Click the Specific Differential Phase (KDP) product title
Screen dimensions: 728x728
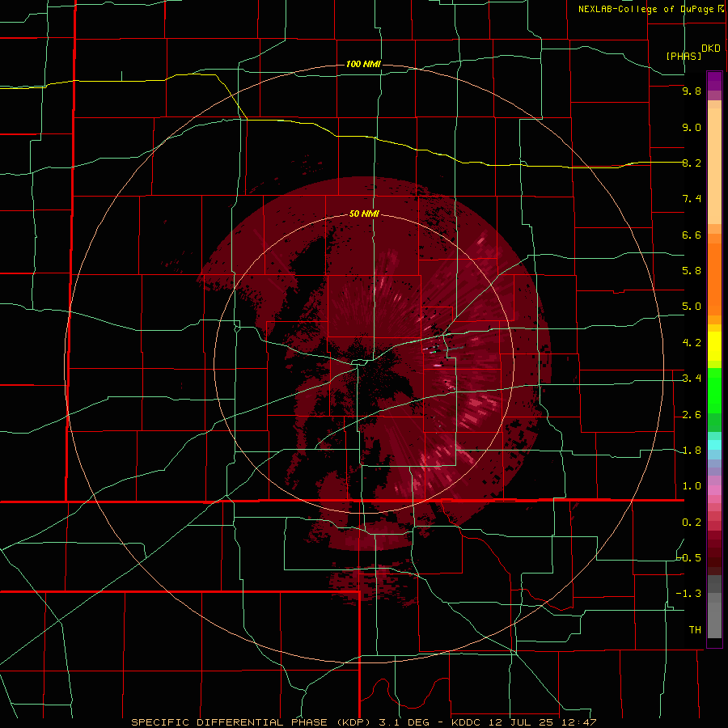(x=250, y=722)
